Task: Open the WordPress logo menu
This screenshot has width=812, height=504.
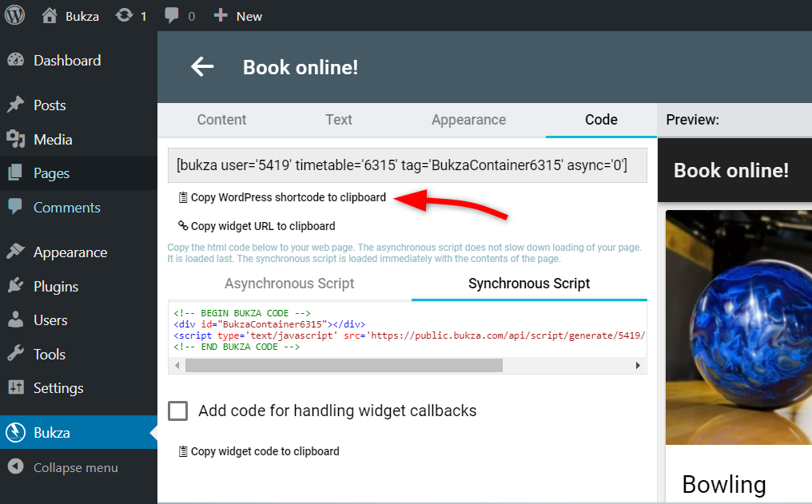Action: [14, 15]
